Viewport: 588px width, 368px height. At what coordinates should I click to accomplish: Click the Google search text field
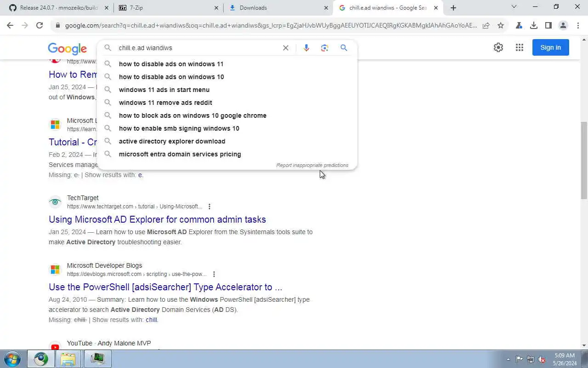tap(198, 48)
